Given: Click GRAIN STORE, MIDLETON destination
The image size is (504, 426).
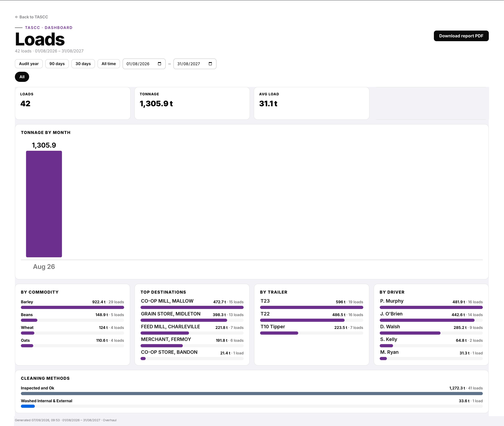Looking at the screenshot, I should tap(171, 314).
